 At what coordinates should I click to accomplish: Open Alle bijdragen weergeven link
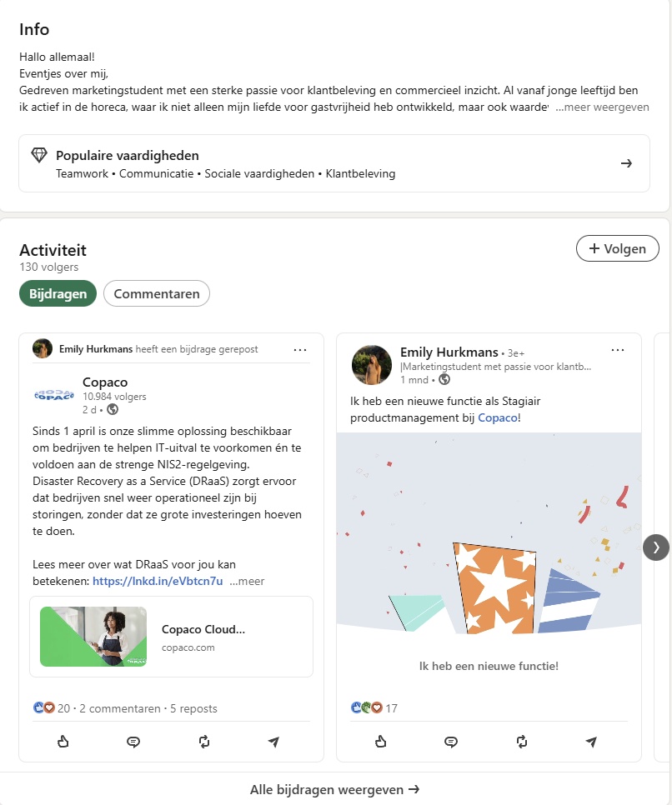[335, 789]
